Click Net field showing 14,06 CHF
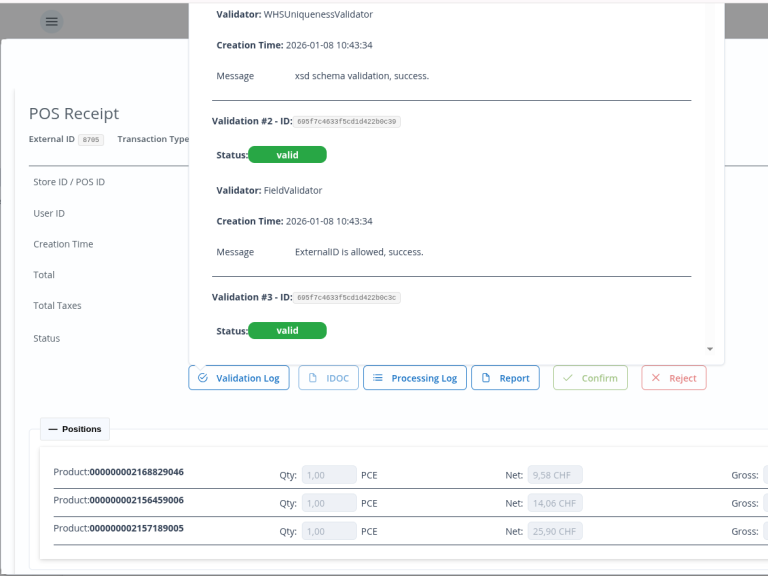The height and width of the screenshot is (576, 768). (554, 503)
